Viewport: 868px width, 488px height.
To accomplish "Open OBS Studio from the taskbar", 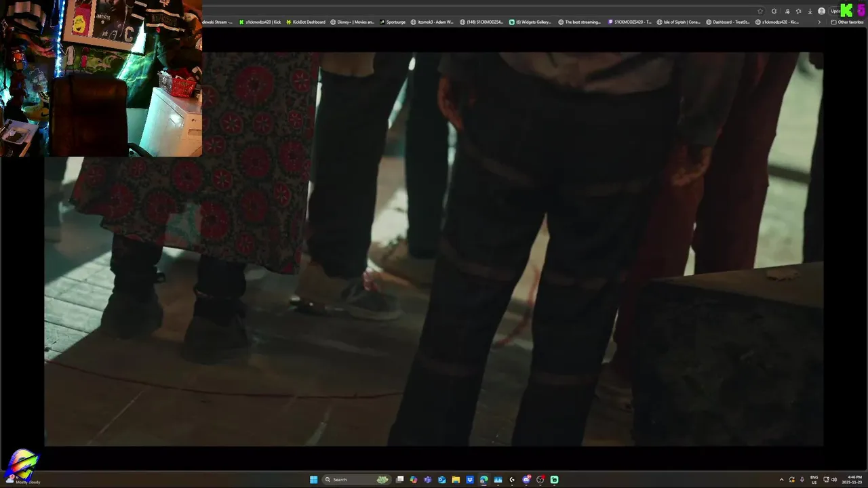I will (540, 480).
